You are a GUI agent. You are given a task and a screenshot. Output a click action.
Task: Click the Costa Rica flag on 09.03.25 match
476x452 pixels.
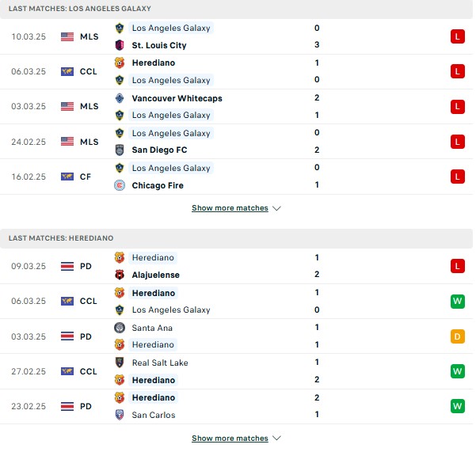67,266
